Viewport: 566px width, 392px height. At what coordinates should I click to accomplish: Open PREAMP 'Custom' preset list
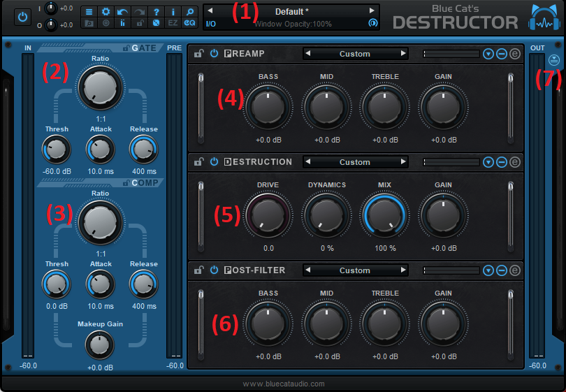(x=355, y=54)
